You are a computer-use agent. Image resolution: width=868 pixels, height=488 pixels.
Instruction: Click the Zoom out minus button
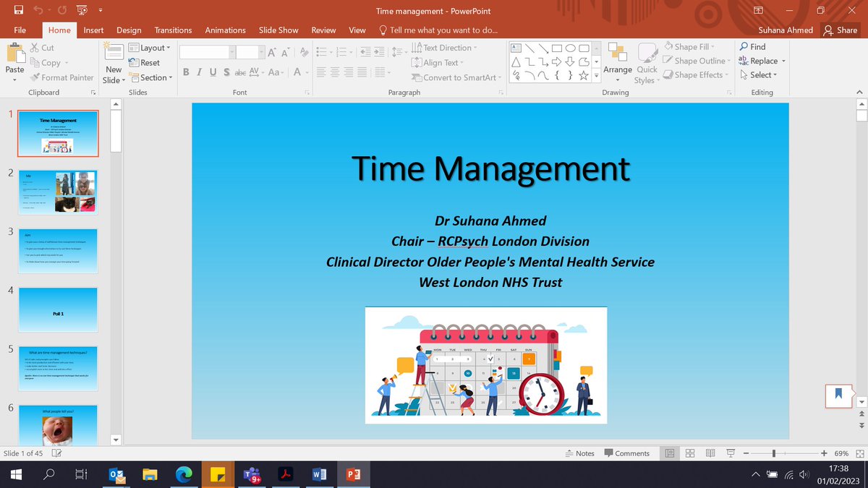[x=745, y=453]
